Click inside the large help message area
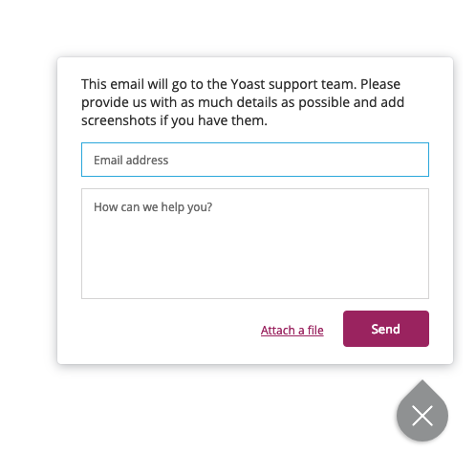This screenshot has height=452, width=476. 255,244
